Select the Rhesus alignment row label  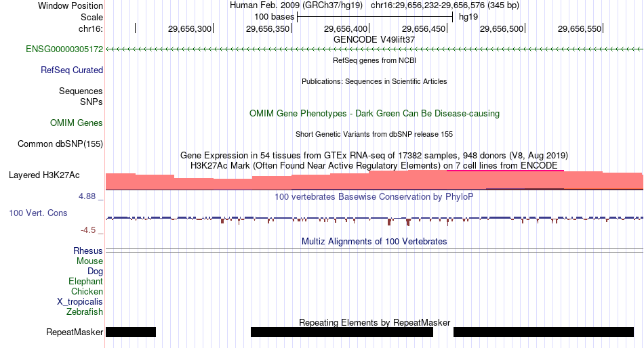[88, 251]
